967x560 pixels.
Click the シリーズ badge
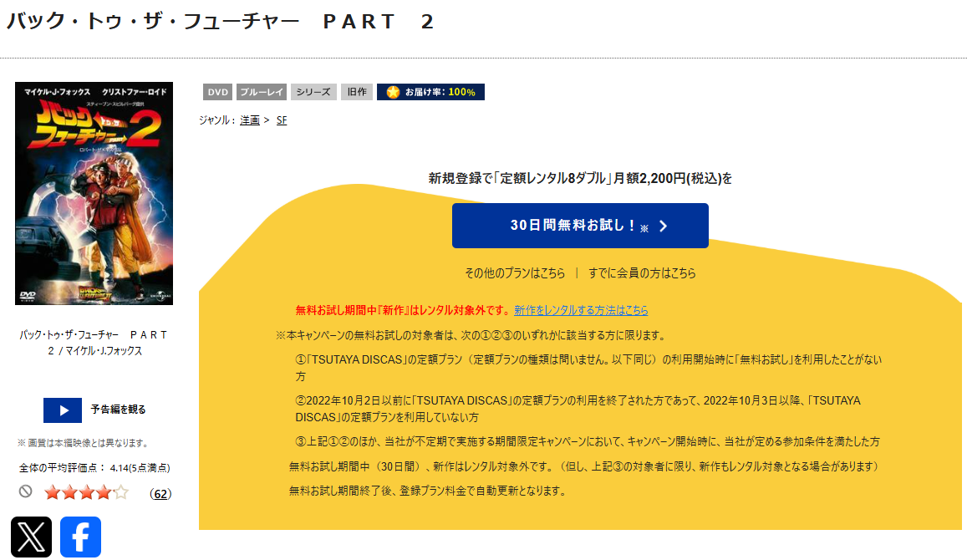(313, 92)
